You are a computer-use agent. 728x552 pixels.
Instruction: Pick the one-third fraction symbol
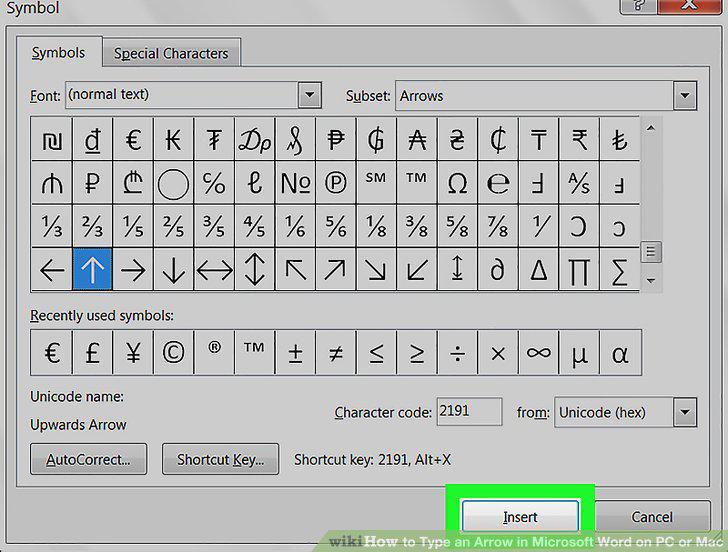click(x=52, y=227)
